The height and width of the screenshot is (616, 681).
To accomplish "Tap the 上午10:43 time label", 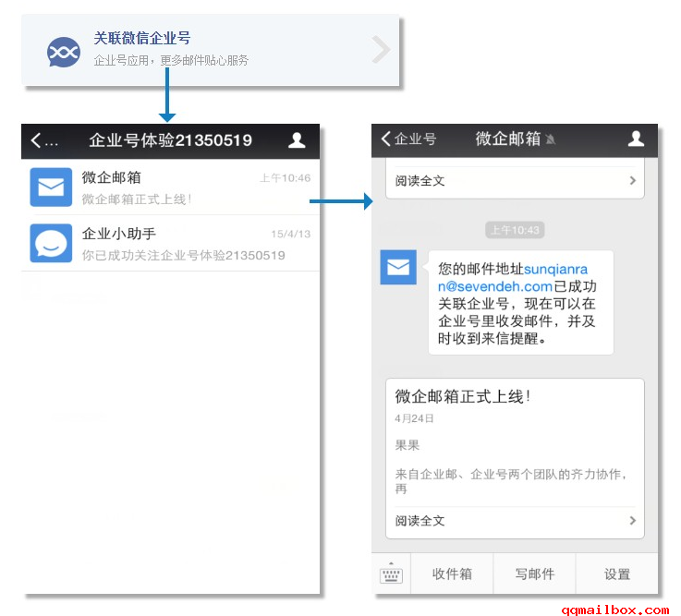I will point(515,230).
